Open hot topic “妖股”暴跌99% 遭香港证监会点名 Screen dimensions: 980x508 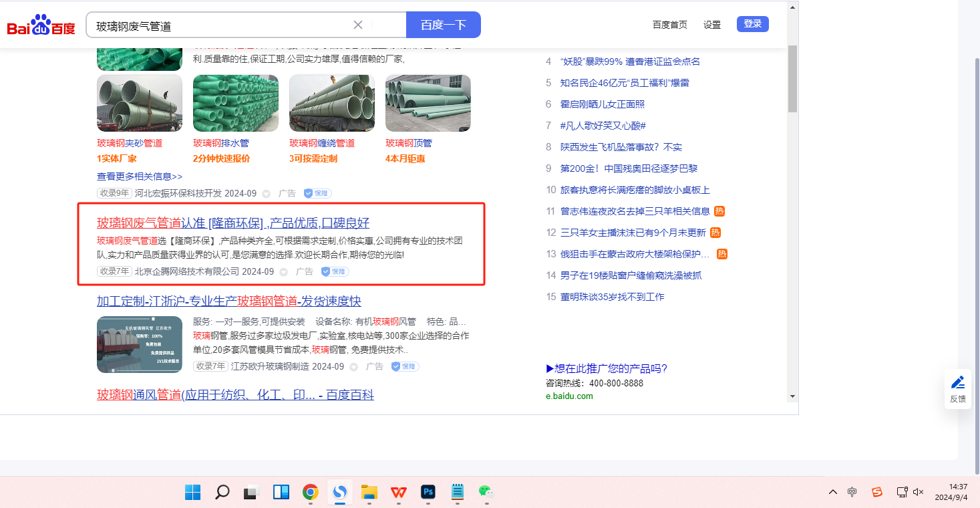(x=630, y=61)
